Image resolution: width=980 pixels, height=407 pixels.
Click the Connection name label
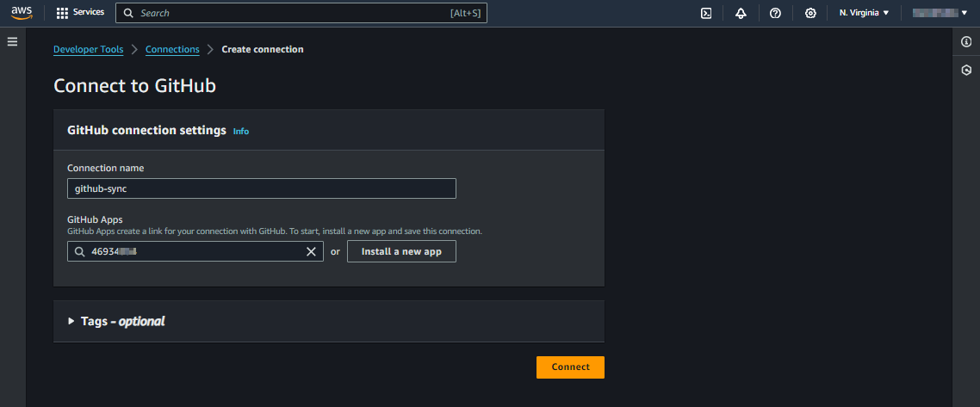coord(106,168)
